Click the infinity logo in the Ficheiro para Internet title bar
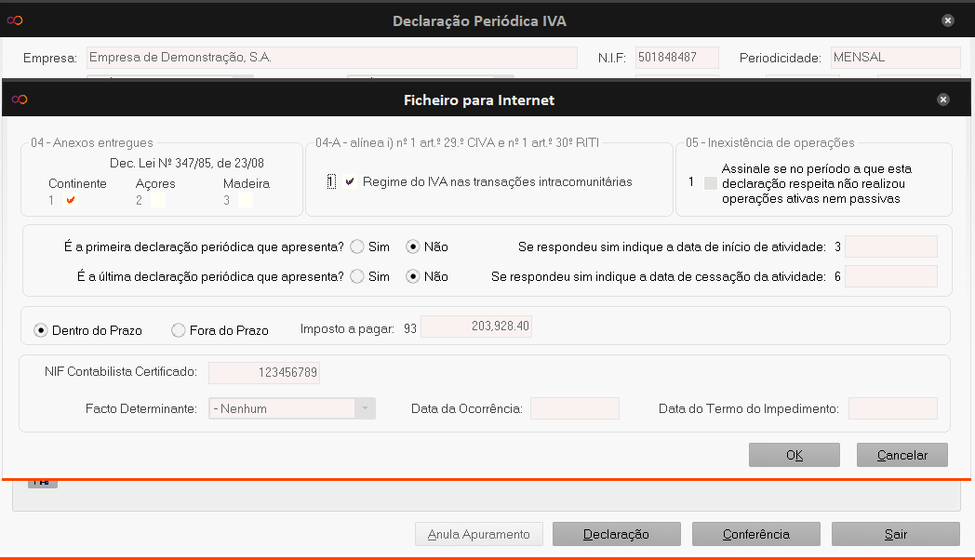975x560 pixels. point(19,100)
